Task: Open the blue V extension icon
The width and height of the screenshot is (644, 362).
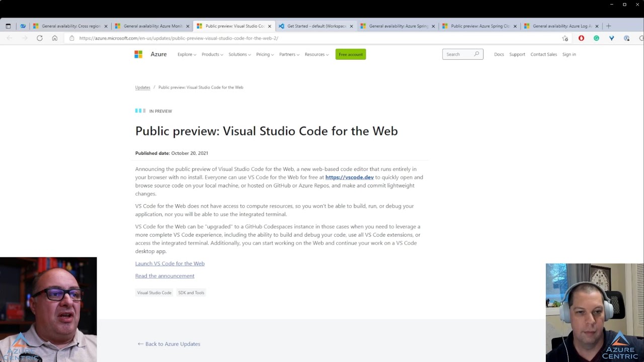Action: [611, 38]
